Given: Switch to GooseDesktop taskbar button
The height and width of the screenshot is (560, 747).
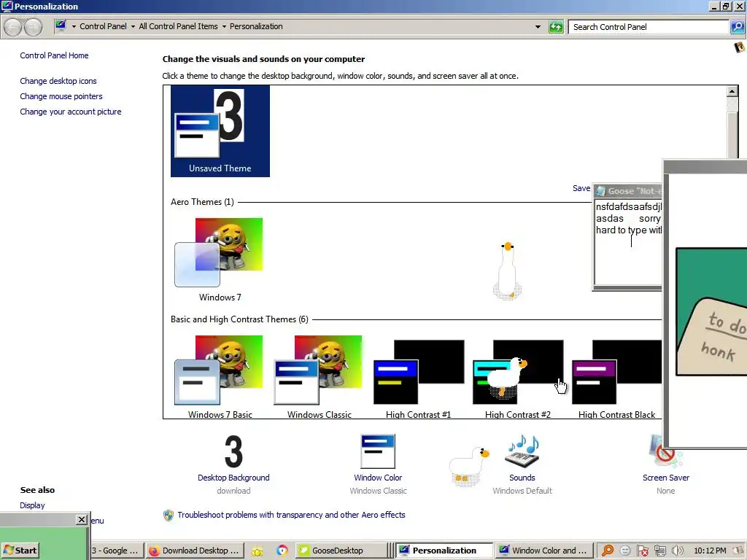Looking at the screenshot, I should pos(341,551).
